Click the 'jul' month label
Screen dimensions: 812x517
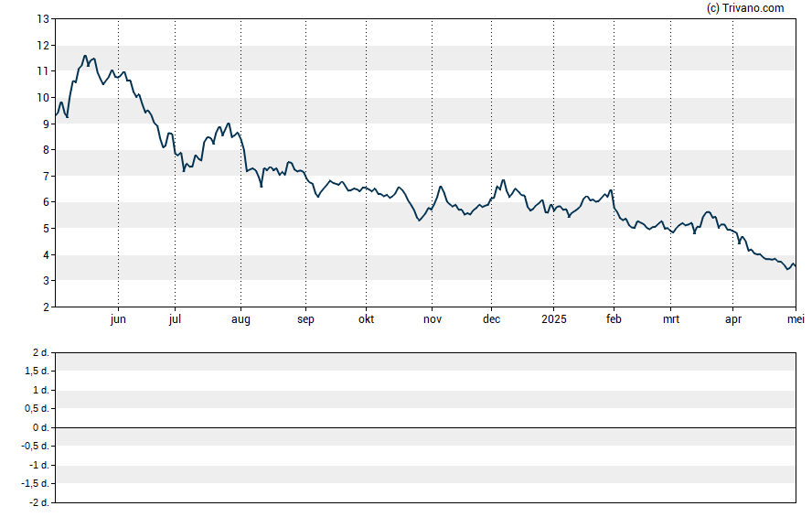[175, 319]
